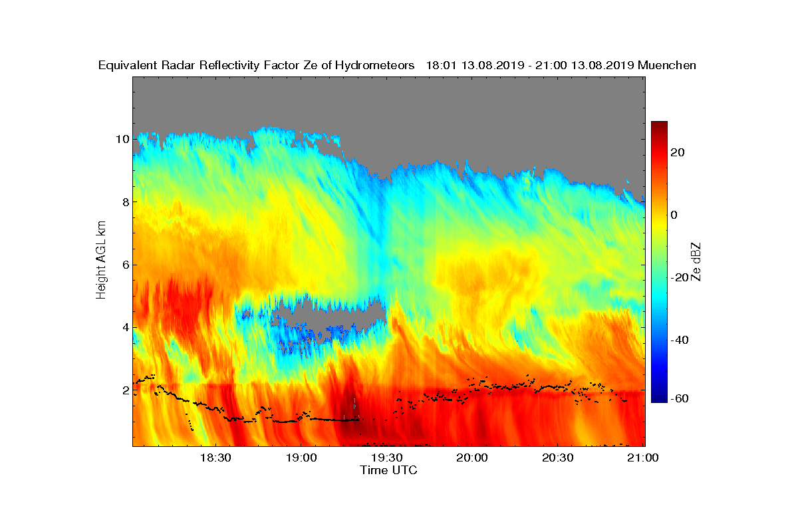Click the colorbar tick label -40
The width and height of the screenshot is (798, 532).
[680, 340]
